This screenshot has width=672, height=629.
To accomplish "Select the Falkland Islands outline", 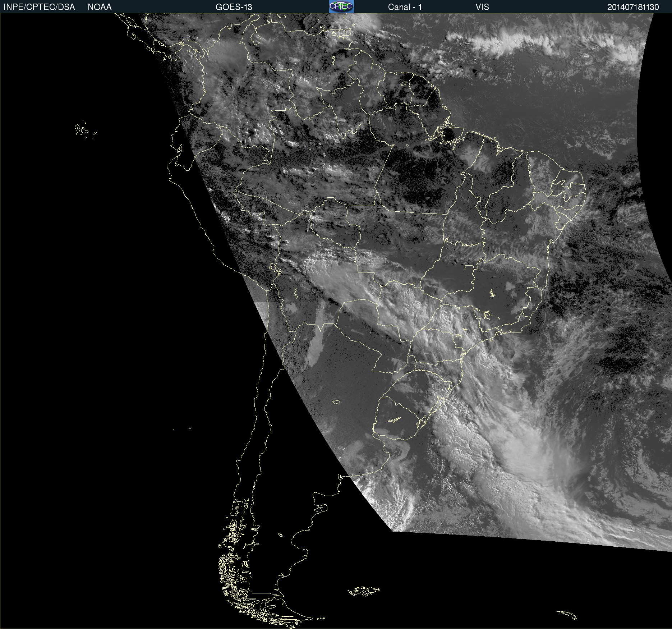I will click(x=364, y=591).
